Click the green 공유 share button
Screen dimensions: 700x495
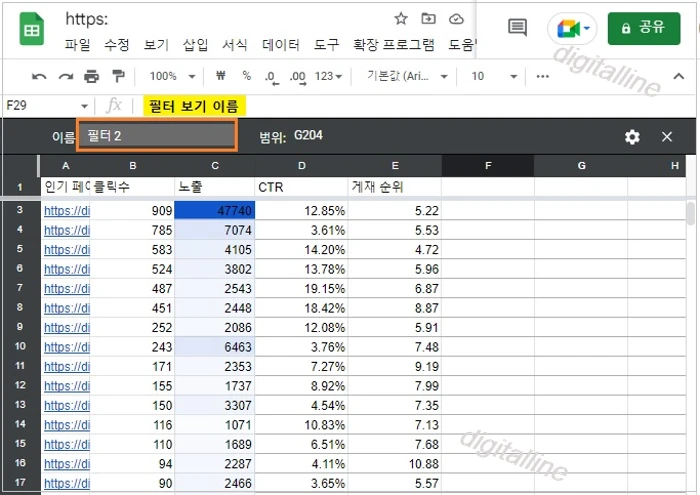tap(644, 29)
